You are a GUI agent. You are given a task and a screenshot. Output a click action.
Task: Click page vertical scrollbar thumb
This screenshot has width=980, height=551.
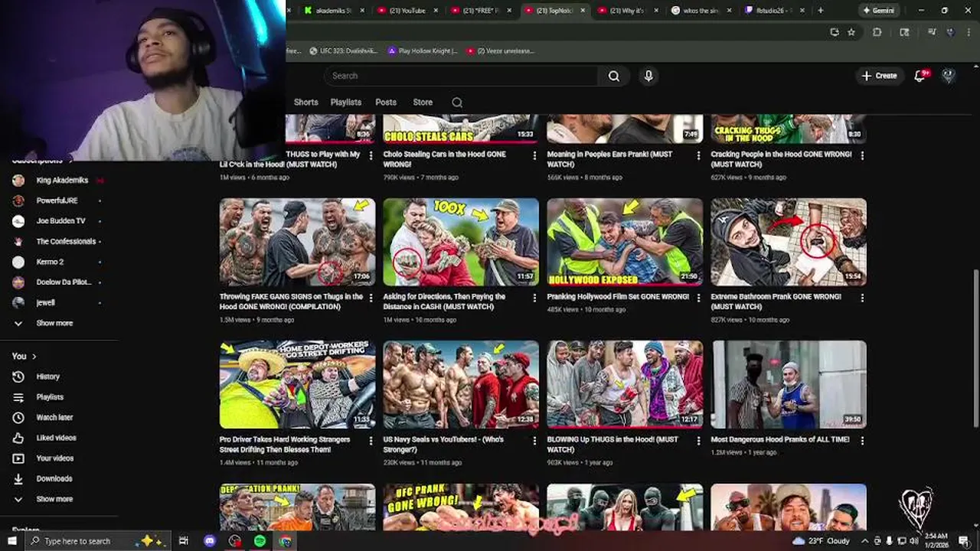(x=975, y=348)
